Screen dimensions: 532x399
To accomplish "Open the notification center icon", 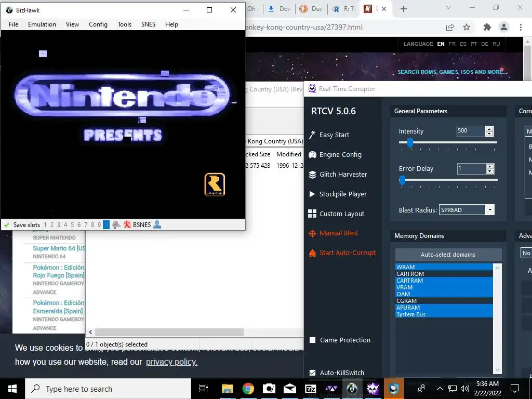I will (x=515, y=389).
